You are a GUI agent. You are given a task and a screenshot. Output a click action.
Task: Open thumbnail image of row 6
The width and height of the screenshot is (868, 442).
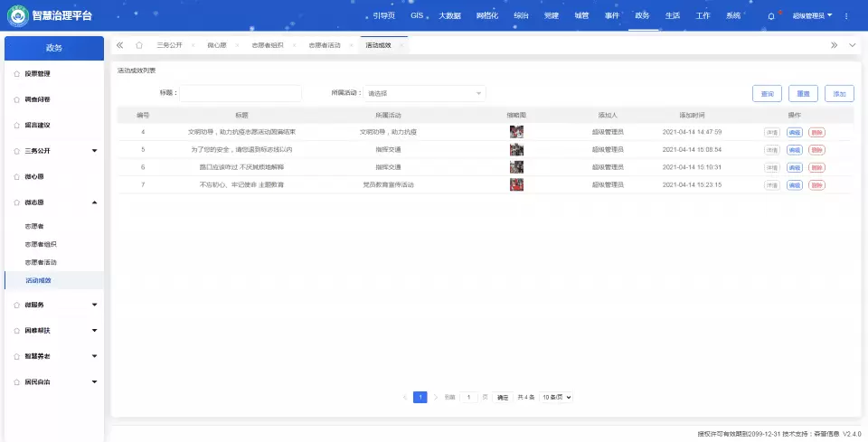(516, 167)
